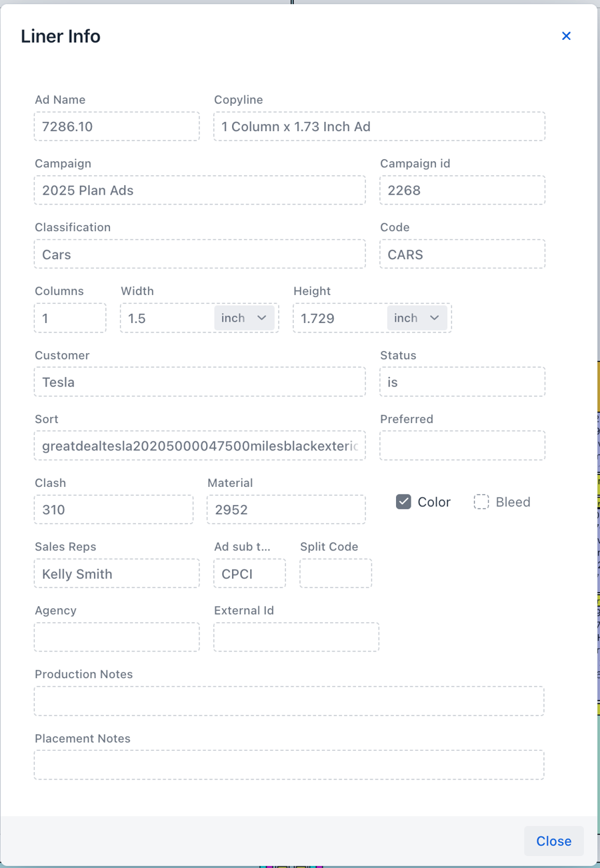Image resolution: width=600 pixels, height=868 pixels.
Task: Click the Placement Notes field
Action: (x=289, y=765)
